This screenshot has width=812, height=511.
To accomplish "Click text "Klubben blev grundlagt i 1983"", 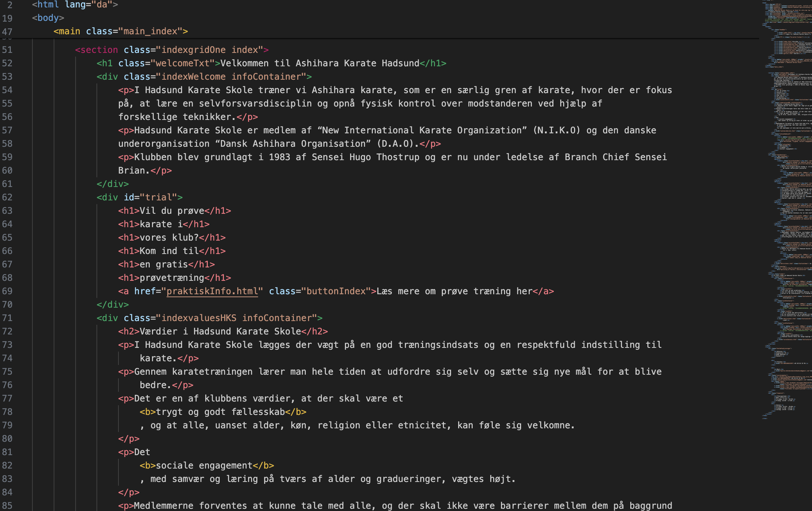I will 212,157.
